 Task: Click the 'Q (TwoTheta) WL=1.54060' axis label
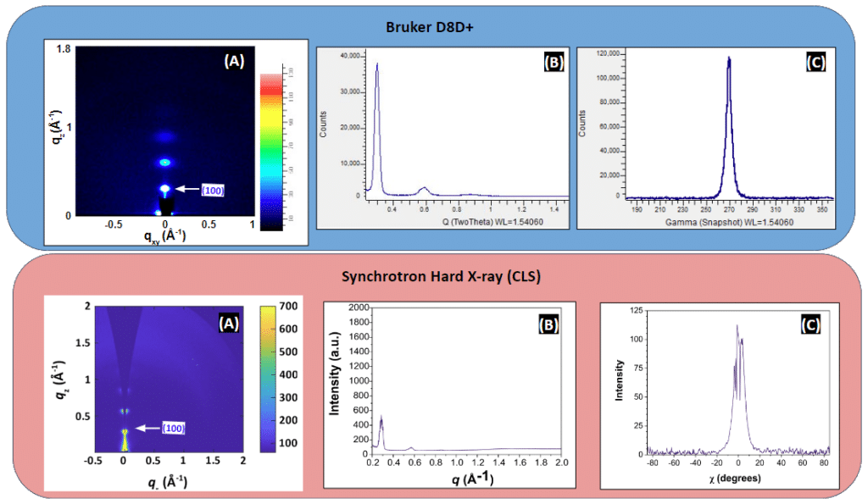(492, 222)
